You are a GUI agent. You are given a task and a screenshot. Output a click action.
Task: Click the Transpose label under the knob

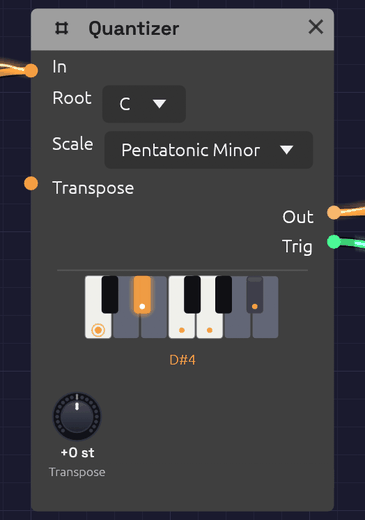[x=77, y=472]
